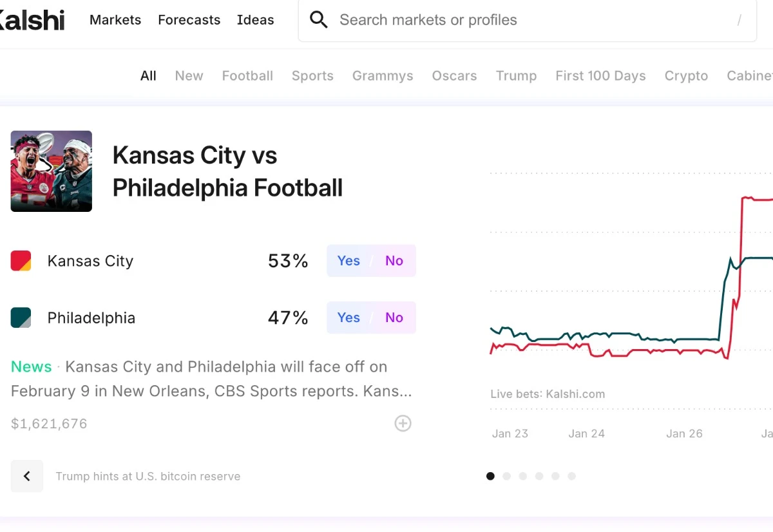This screenshot has width=773, height=532.
Task: Open the Grammys category tab
Action: [383, 76]
